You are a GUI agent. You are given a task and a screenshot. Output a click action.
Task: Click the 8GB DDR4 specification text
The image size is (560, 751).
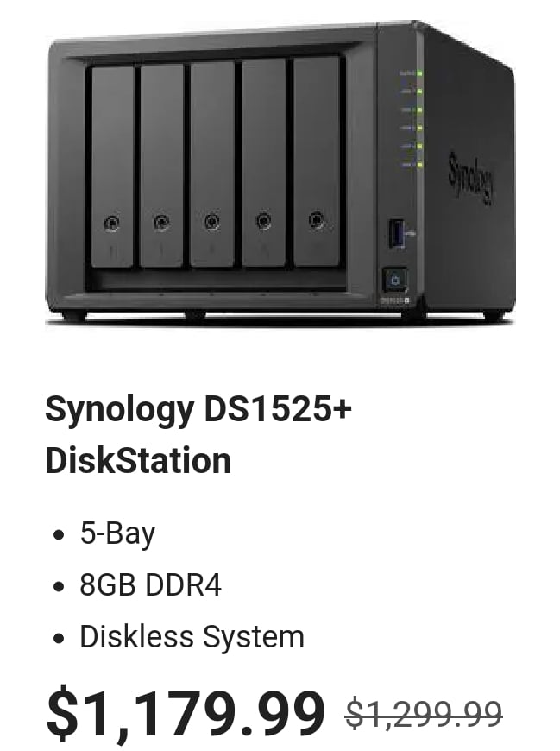[151, 584]
